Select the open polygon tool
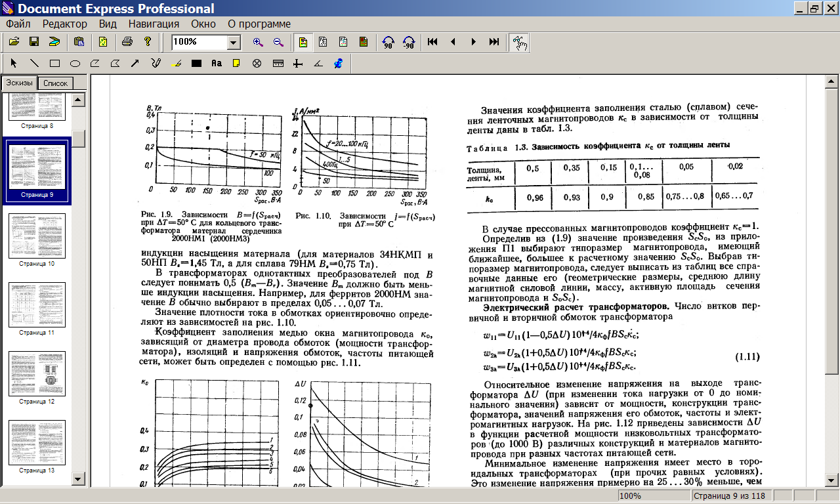 95,64
